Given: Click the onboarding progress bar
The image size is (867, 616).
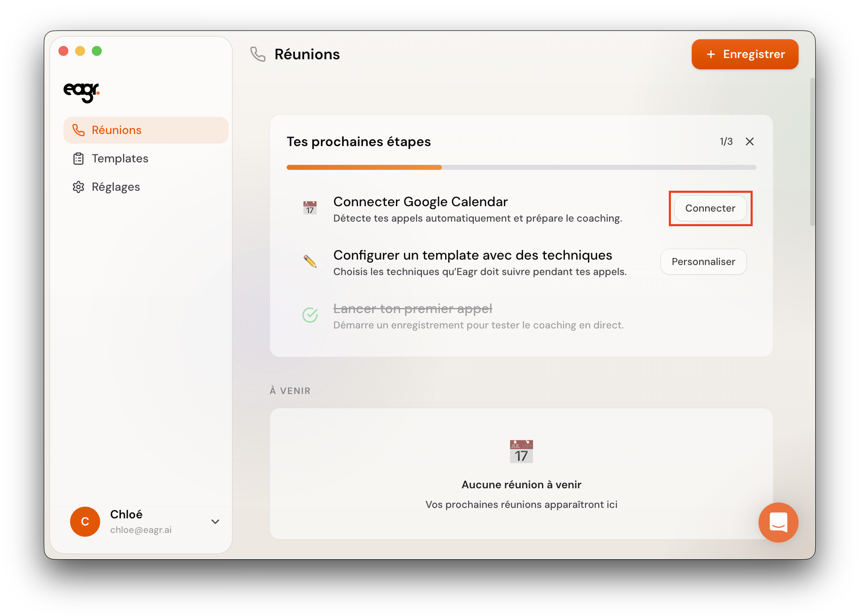Looking at the screenshot, I should click(x=521, y=167).
